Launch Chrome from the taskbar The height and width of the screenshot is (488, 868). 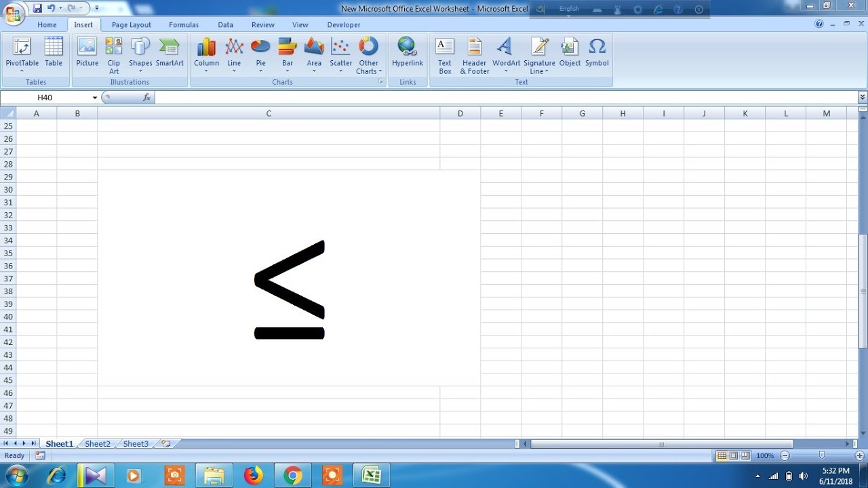pos(293,476)
